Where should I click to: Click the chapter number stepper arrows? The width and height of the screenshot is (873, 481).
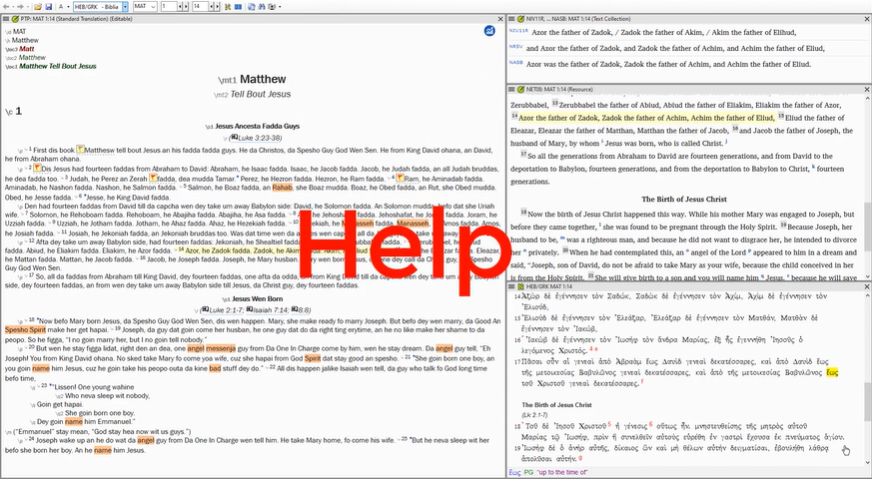click(183, 6)
